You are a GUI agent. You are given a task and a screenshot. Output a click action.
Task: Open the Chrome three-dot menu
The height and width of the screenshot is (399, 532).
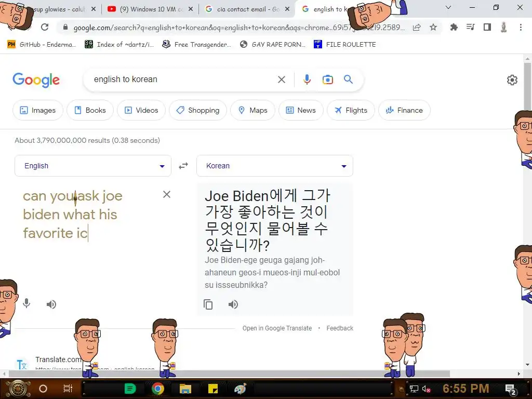coord(521,27)
